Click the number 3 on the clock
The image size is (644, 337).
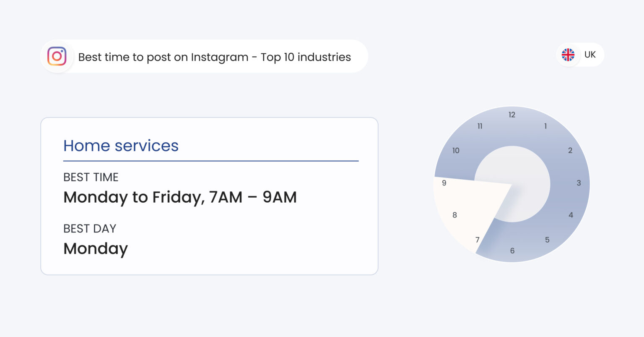tap(579, 183)
